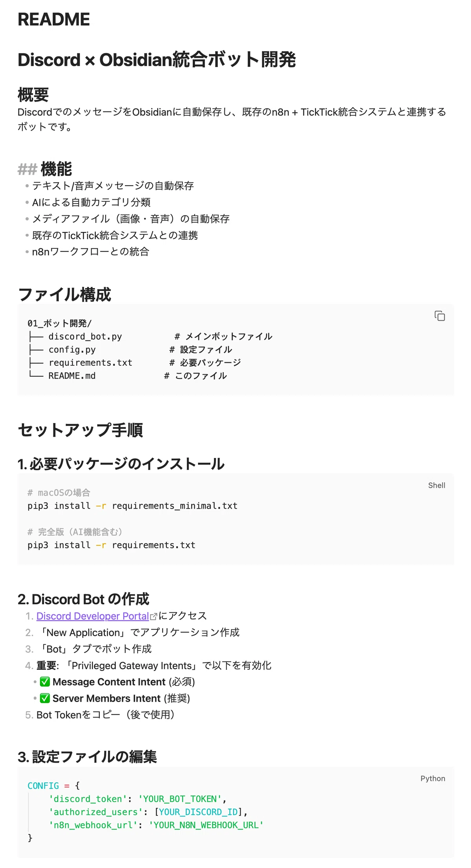Viewport: 471px width, 868px height.
Task: Click the external link icon after Discord Developer Portal
Action: tap(153, 617)
